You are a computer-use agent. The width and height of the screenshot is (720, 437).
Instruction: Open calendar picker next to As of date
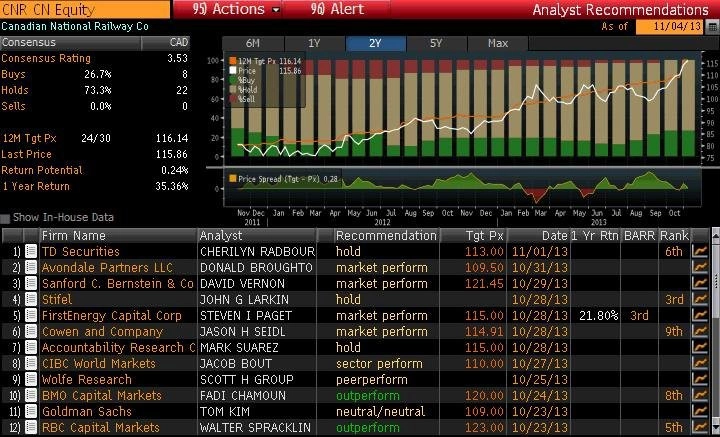coord(712,27)
